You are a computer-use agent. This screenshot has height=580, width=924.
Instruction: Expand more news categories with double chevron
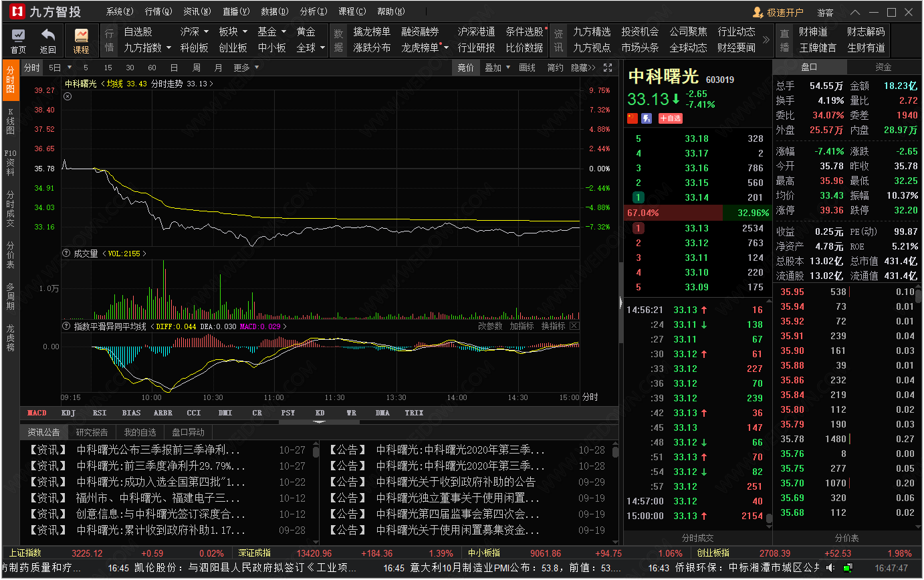click(766, 40)
